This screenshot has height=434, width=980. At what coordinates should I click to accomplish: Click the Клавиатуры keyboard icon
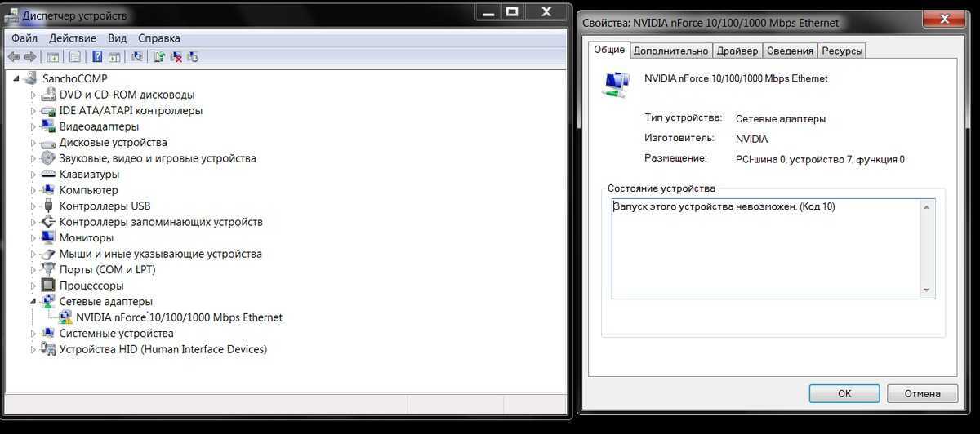pyautogui.click(x=48, y=174)
